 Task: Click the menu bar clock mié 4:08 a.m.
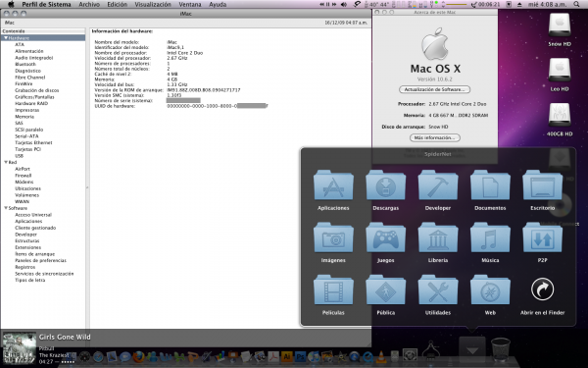[x=547, y=5]
